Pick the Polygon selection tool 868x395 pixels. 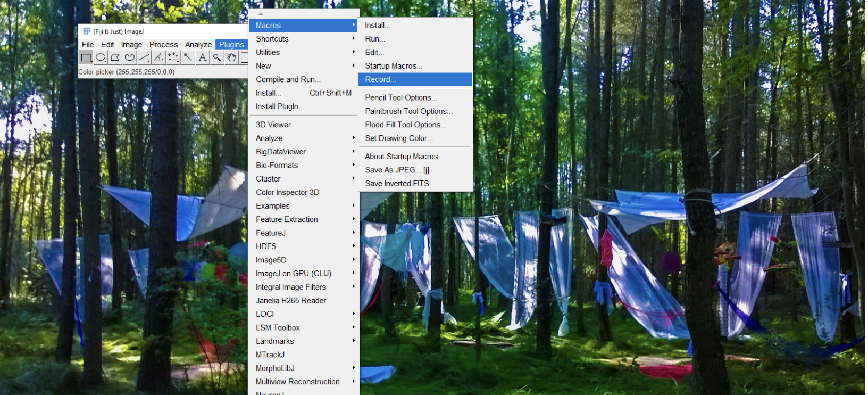(115, 57)
